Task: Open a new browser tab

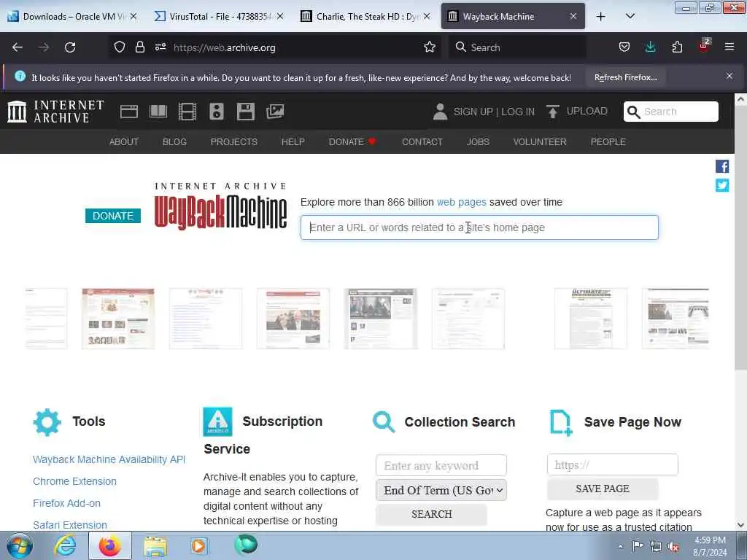Action: tap(601, 17)
